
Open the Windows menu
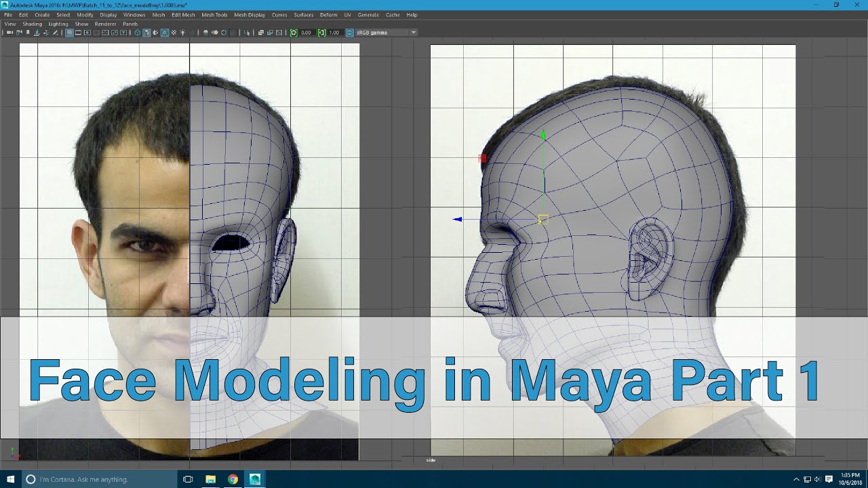[134, 14]
